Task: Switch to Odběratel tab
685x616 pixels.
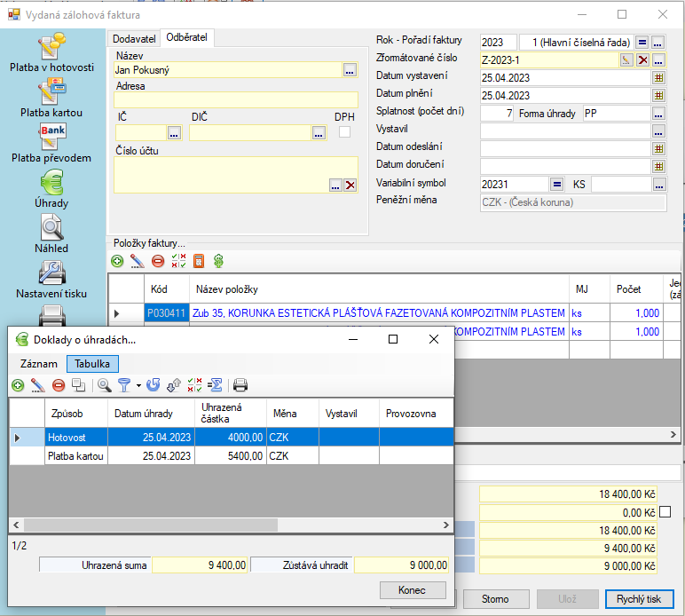Action: [186, 37]
